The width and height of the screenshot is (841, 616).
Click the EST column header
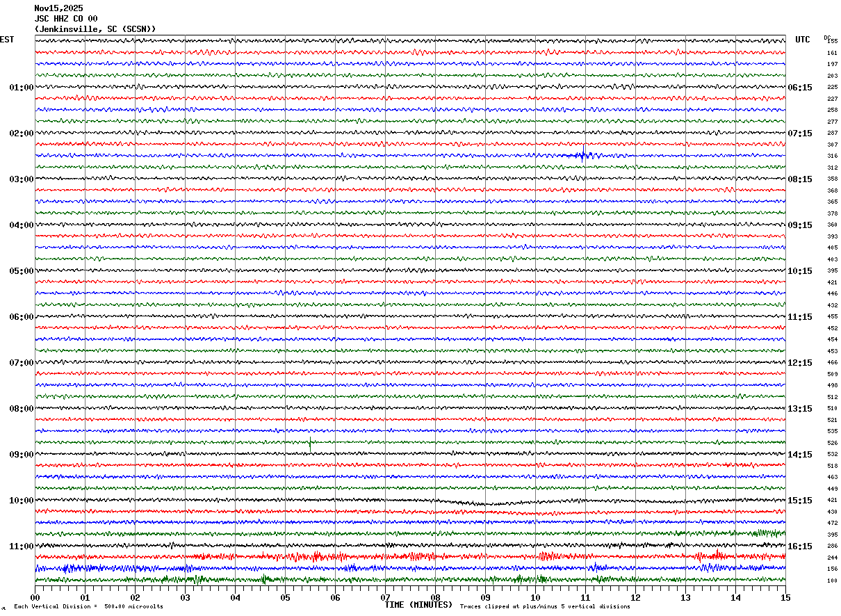[x=7, y=40]
